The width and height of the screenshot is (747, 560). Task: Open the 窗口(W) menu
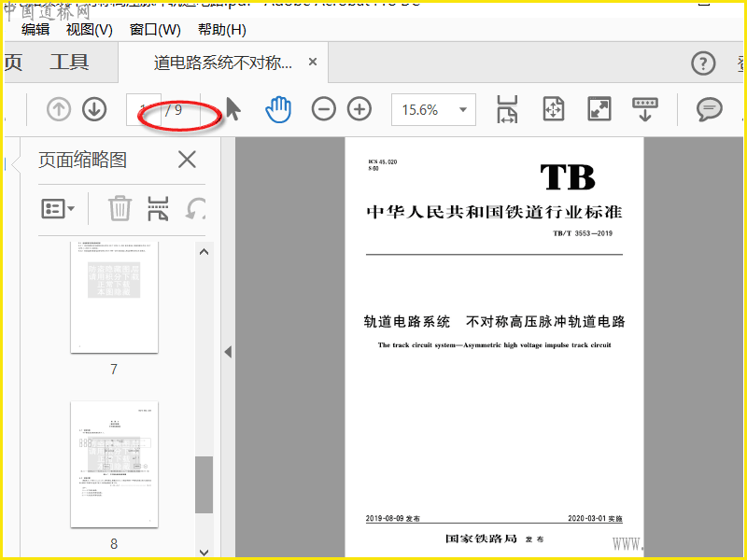(155, 30)
